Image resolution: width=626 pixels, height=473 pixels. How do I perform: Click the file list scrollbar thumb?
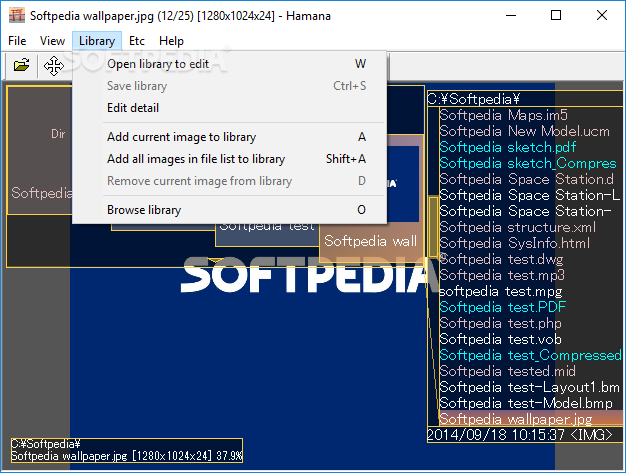click(433, 226)
